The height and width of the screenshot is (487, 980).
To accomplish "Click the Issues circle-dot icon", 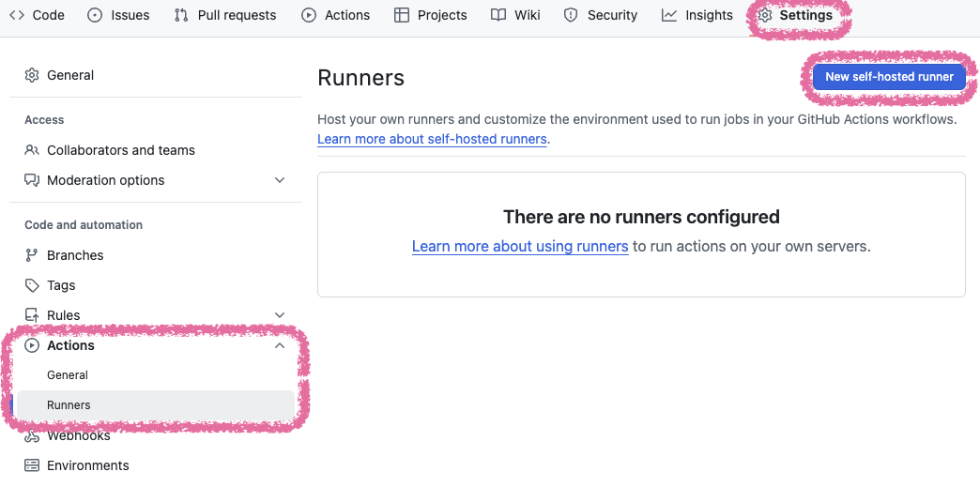I will click(95, 15).
